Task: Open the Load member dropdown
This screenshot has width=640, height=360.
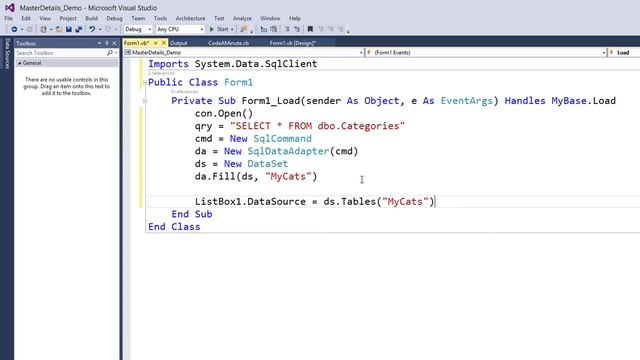Action: coord(624,53)
